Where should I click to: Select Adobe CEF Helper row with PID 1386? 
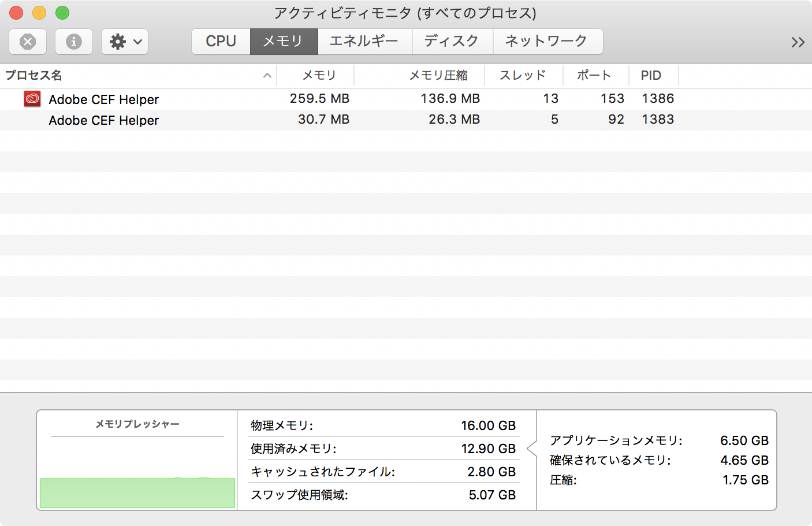point(406,99)
